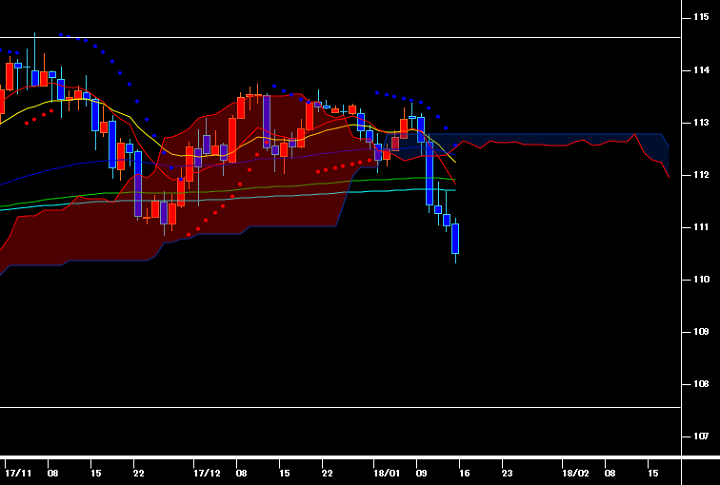This screenshot has height=485, width=720.
Task: Select the 22 date label before 17/12
Action: tap(138, 473)
